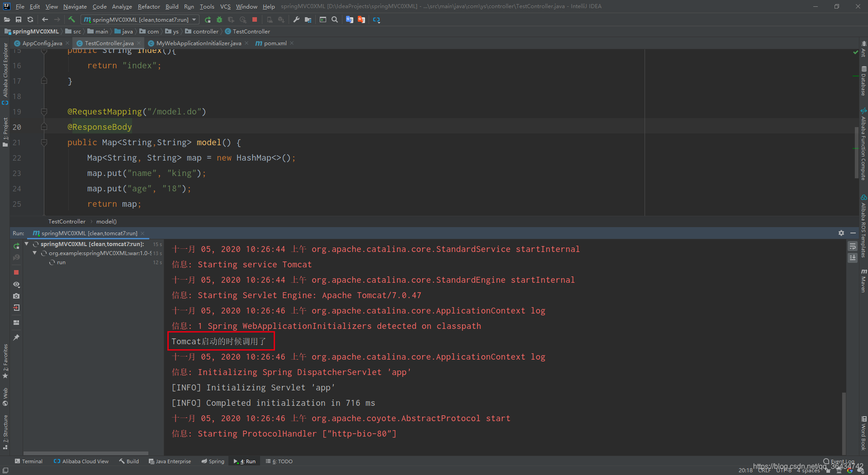Click the Restore Layout icon in Run panel
868x475 pixels.
point(16,323)
